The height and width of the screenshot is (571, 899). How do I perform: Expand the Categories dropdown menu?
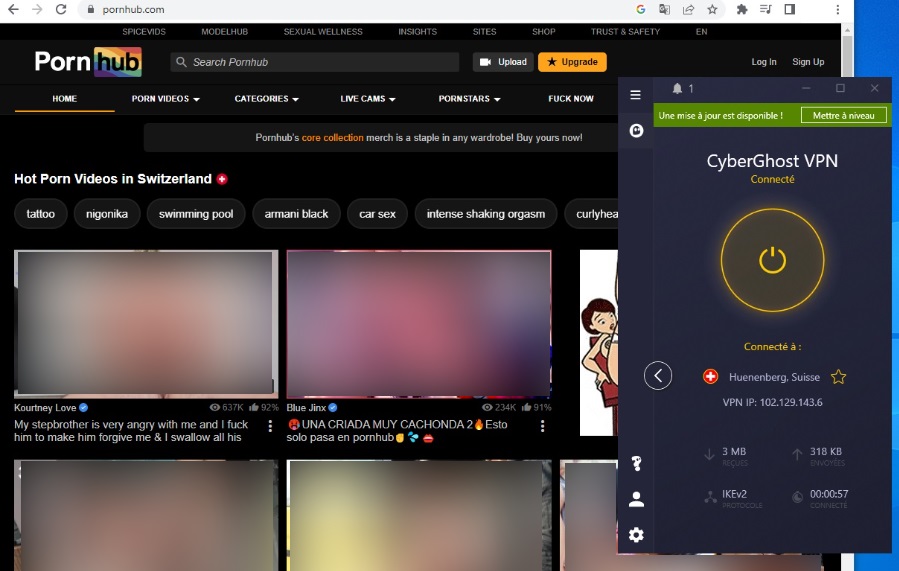[x=267, y=99]
